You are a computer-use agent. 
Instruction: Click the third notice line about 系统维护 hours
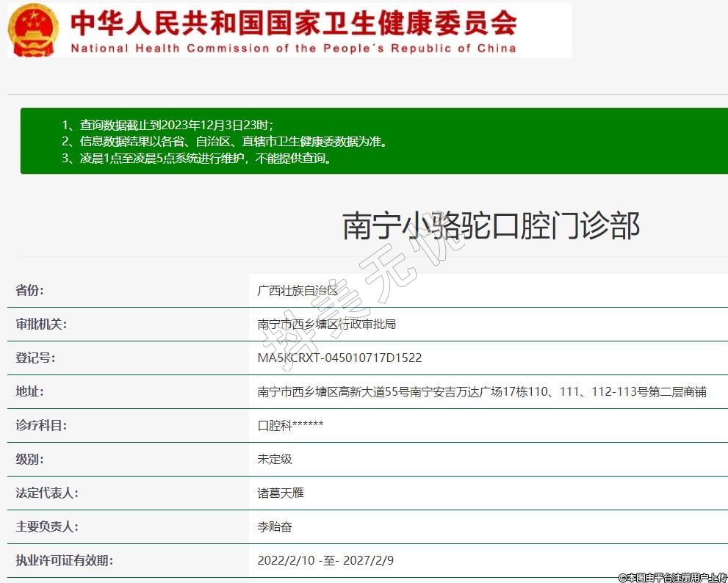[197, 158]
